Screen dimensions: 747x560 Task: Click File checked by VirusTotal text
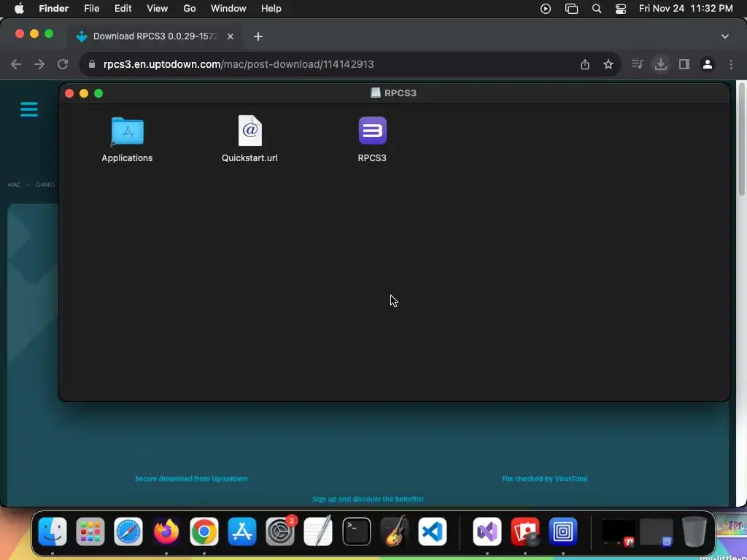[x=544, y=478]
